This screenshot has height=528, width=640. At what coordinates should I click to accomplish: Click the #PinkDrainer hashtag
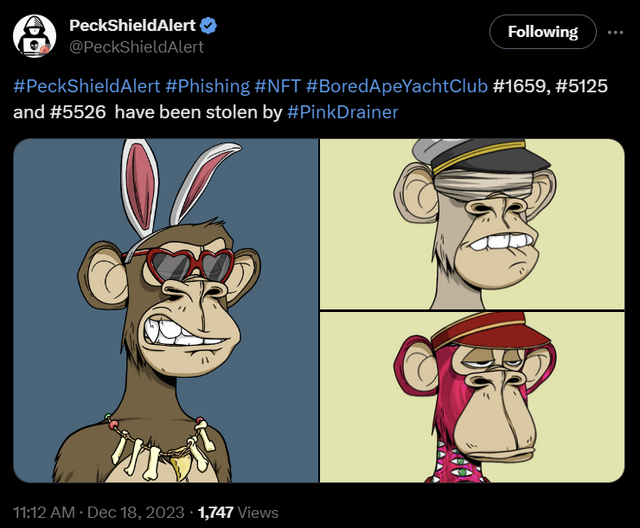coord(343,112)
